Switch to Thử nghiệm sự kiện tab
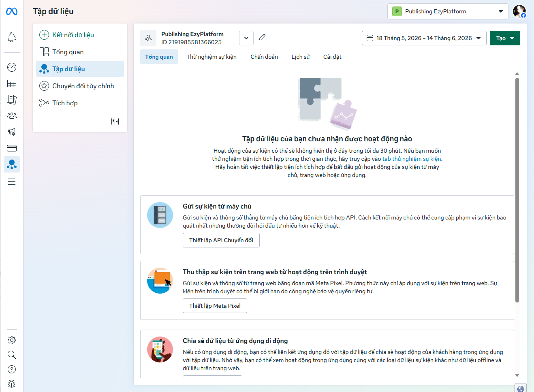534x392 pixels. point(211,57)
